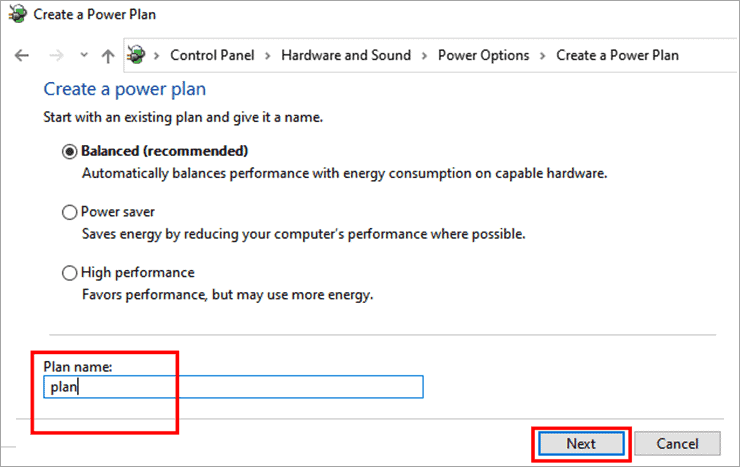The height and width of the screenshot is (467, 740).
Task: Expand the chevron before Control Panel
Action: tap(158, 56)
